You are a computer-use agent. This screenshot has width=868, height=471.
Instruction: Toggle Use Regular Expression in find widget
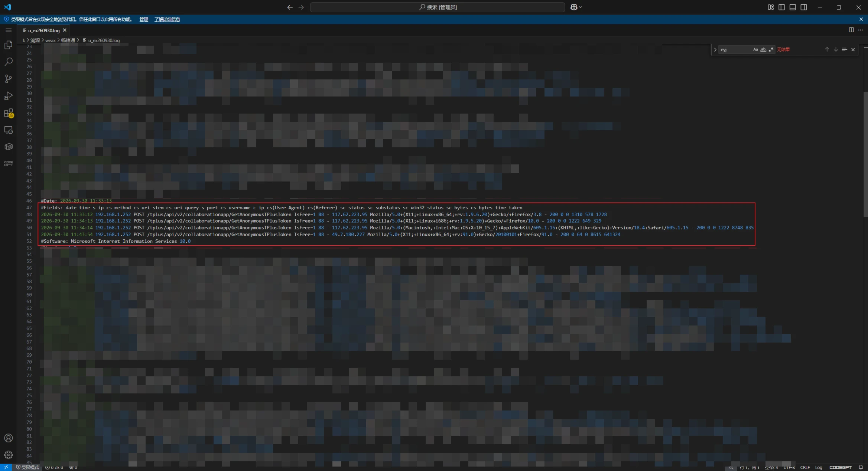[x=771, y=49]
